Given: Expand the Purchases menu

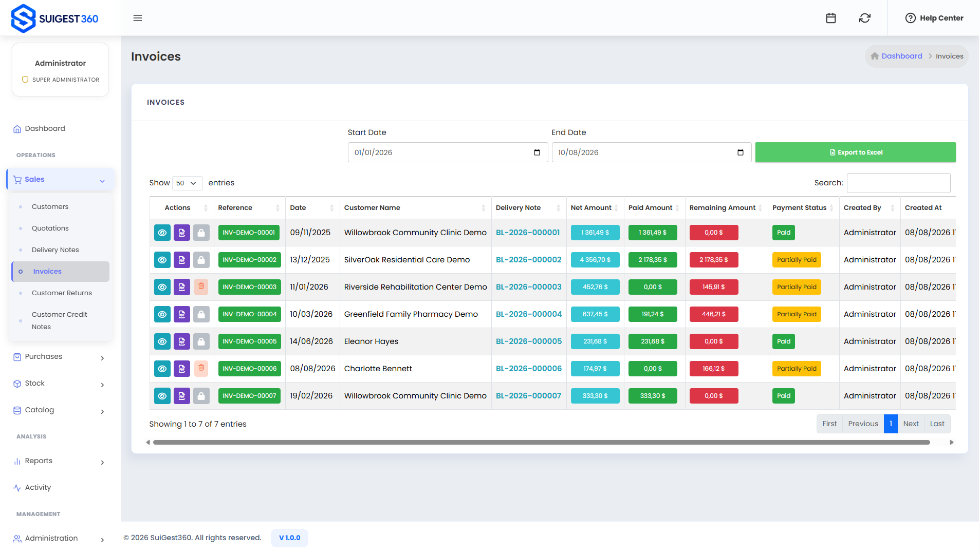Looking at the screenshot, I should click(x=60, y=357).
